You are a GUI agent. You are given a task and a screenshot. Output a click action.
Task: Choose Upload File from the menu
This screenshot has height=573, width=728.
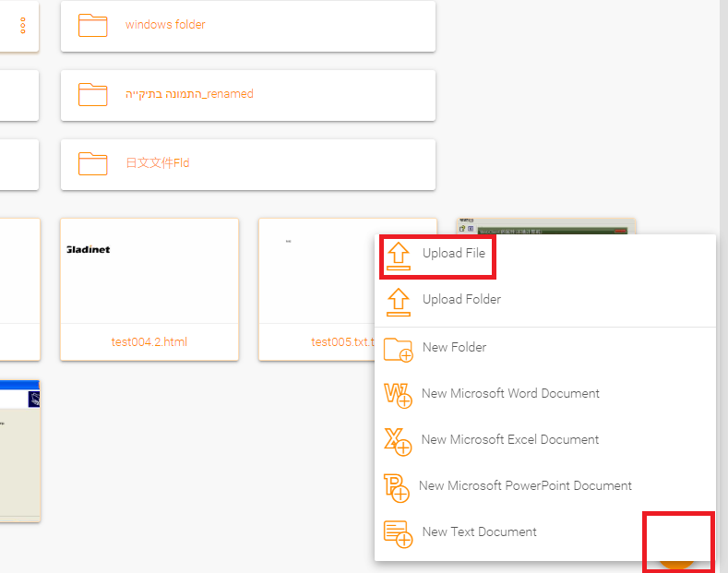453,254
